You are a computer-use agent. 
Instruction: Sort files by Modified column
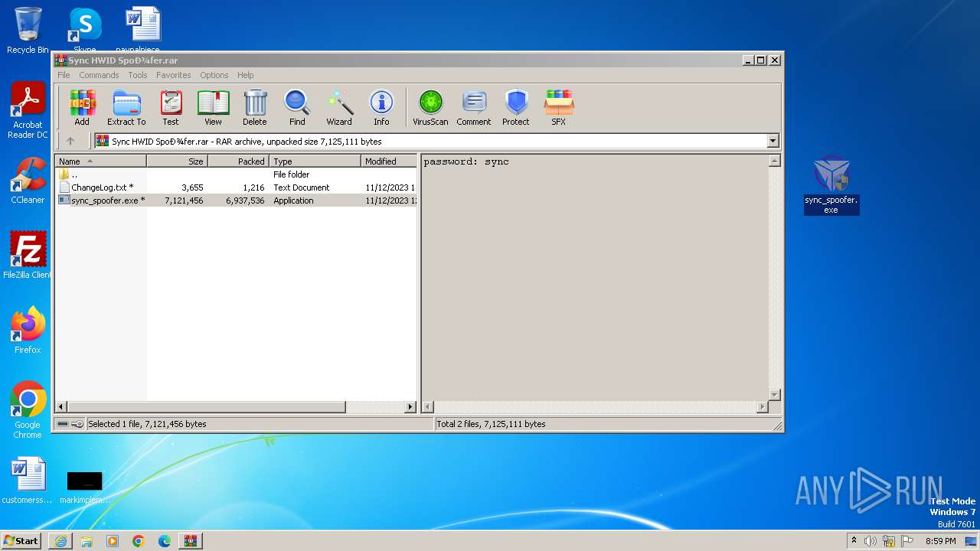(x=389, y=161)
